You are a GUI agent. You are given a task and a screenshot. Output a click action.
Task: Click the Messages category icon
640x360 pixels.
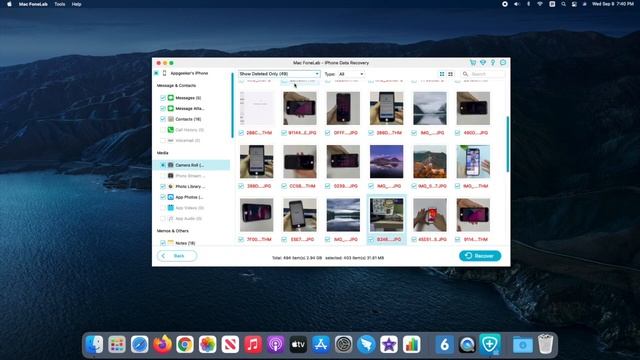(x=171, y=98)
